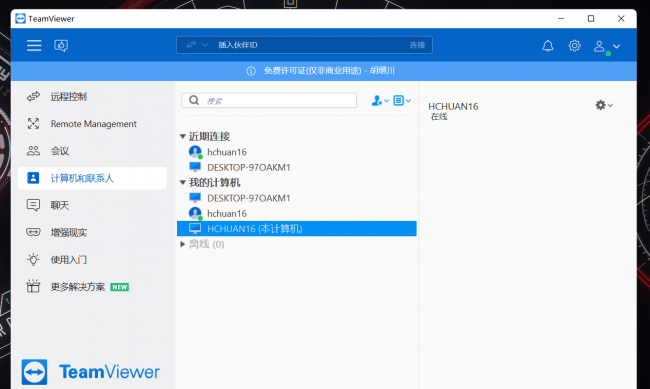Click the TeamViewer title bar icon

tap(20, 19)
